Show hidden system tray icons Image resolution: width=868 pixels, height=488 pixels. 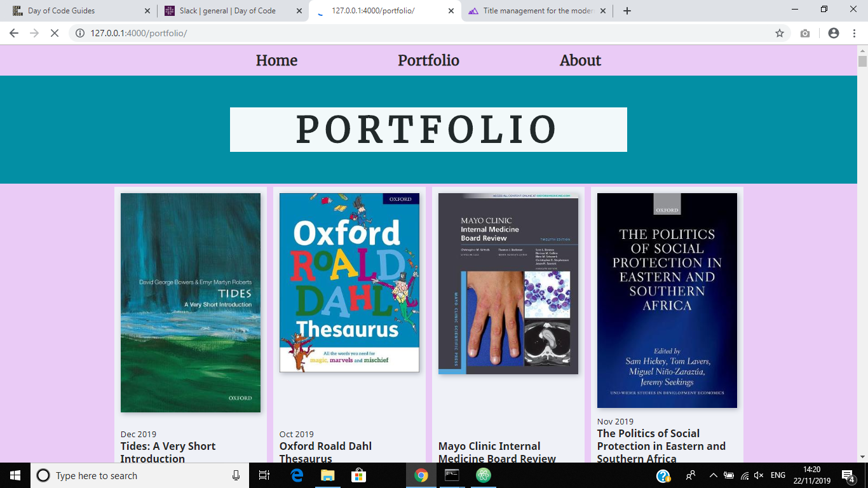713,475
